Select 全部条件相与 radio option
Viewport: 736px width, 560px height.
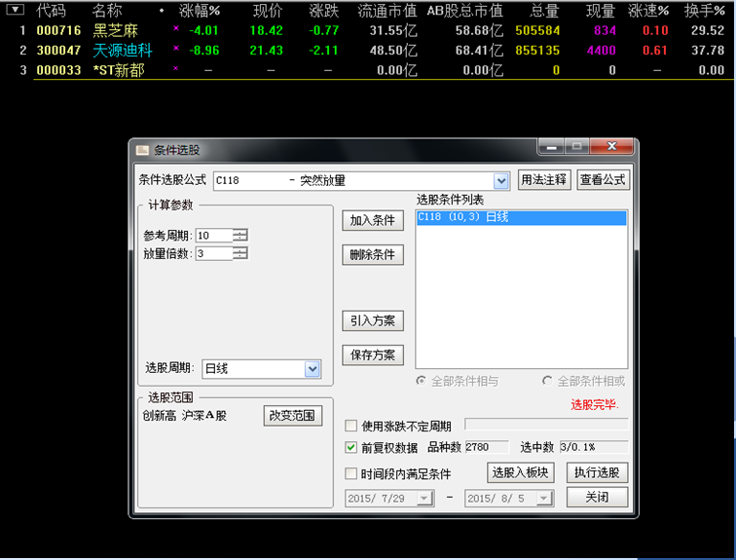click(x=421, y=381)
